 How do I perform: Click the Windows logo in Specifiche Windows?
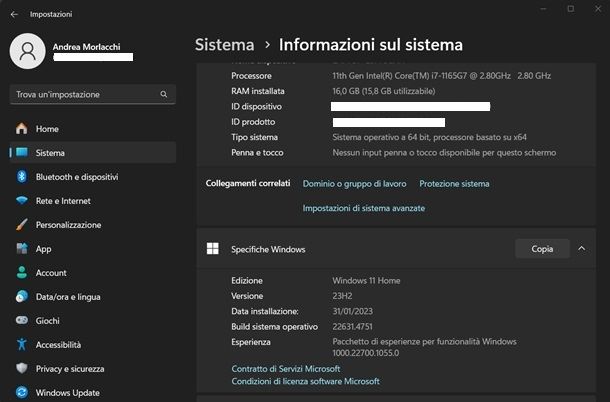click(x=212, y=249)
